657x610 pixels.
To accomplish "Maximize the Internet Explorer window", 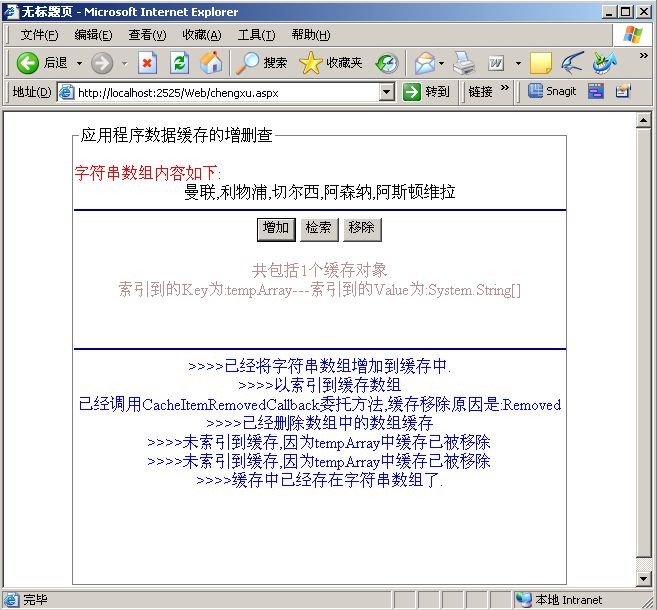I will (625, 12).
